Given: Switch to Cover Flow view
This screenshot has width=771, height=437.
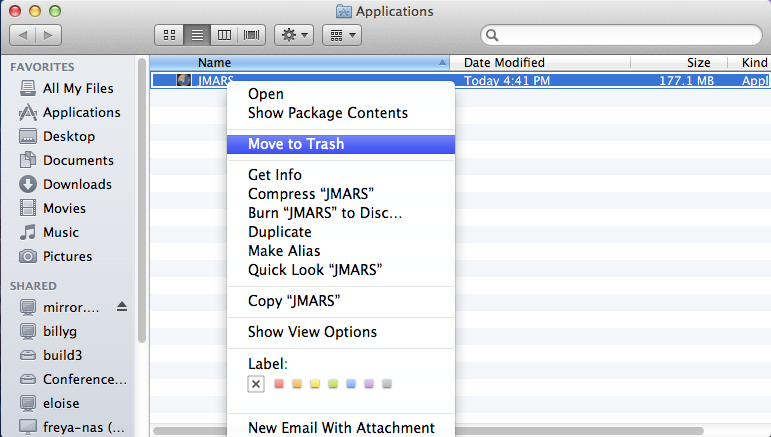Looking at the screenshot, I should pyautogui.click(x=251, y=35).
